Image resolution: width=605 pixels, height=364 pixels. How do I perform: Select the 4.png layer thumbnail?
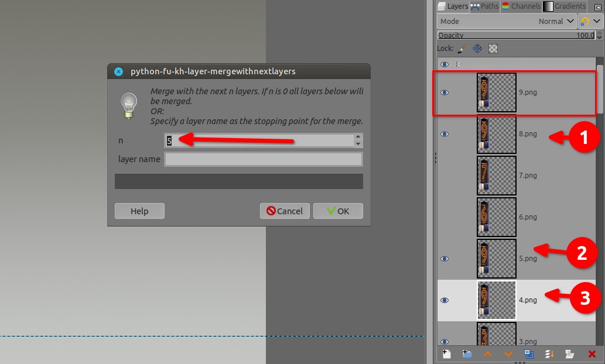tap(497, 300)
